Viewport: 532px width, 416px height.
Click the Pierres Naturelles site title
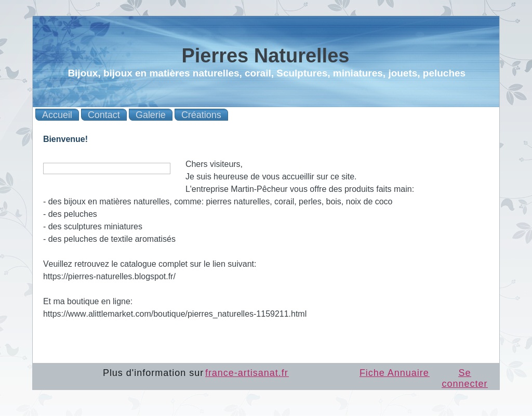(265, 55)
